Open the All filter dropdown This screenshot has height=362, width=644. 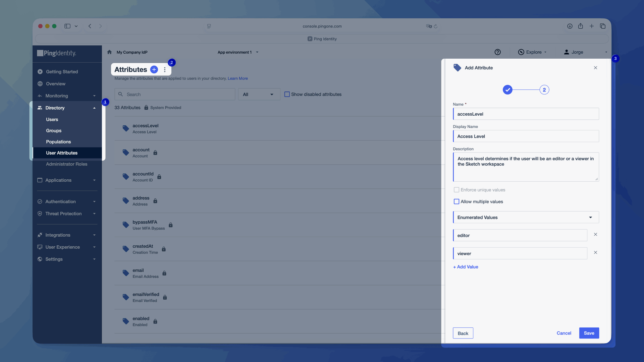259,94
